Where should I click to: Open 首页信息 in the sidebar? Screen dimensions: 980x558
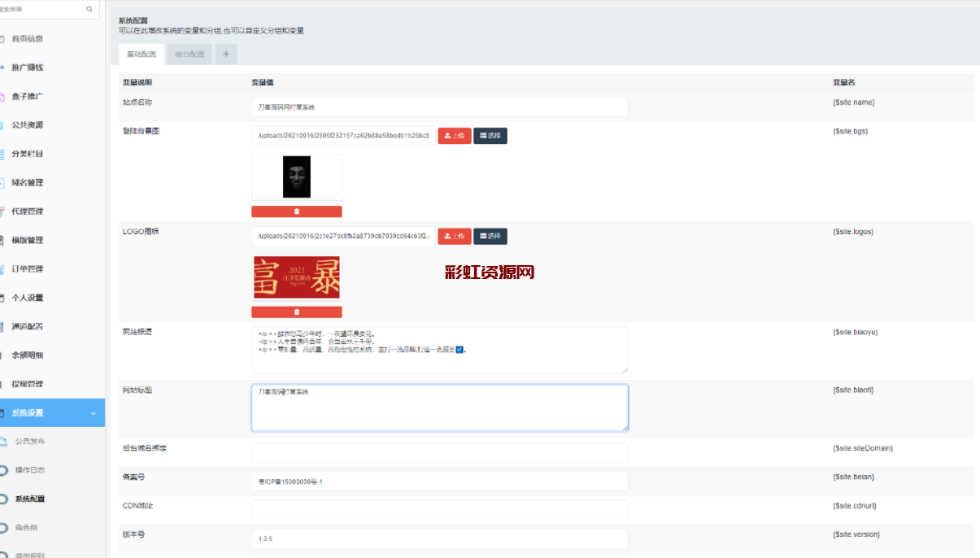click(x=27, y=38)
